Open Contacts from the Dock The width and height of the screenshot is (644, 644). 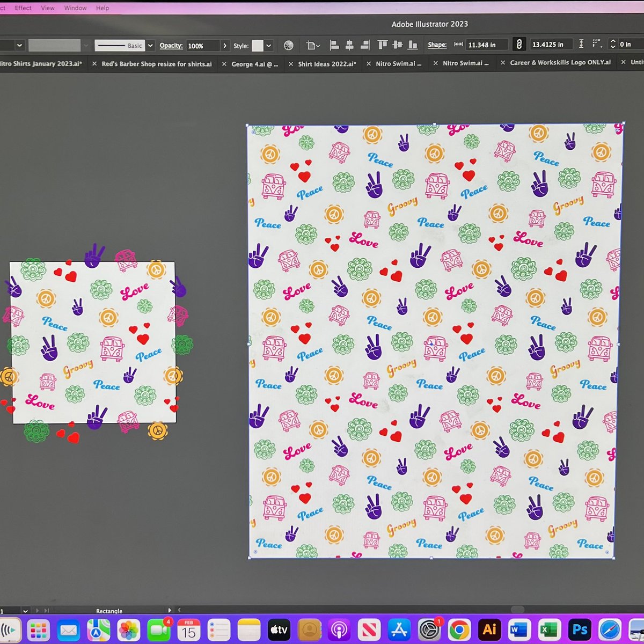pyautogui.click(x=309, y=630)
